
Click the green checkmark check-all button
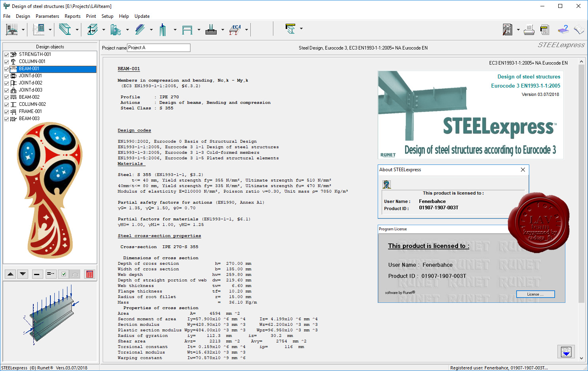point(63,274)
